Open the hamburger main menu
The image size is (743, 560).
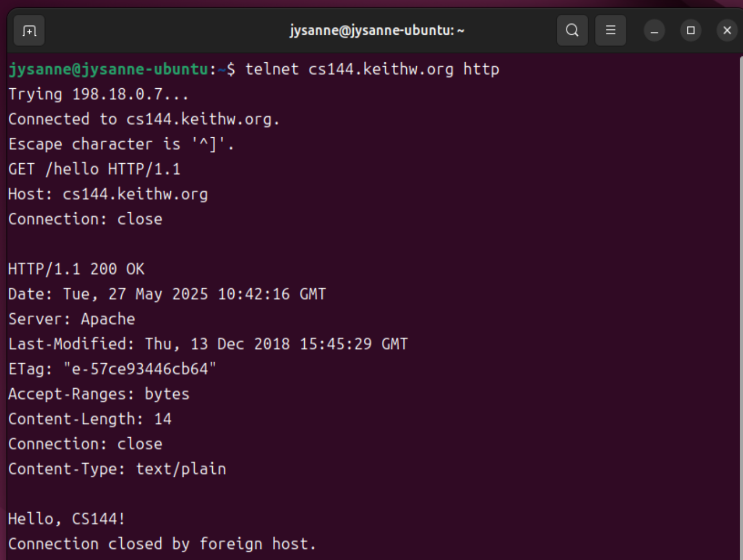(611, 30)
